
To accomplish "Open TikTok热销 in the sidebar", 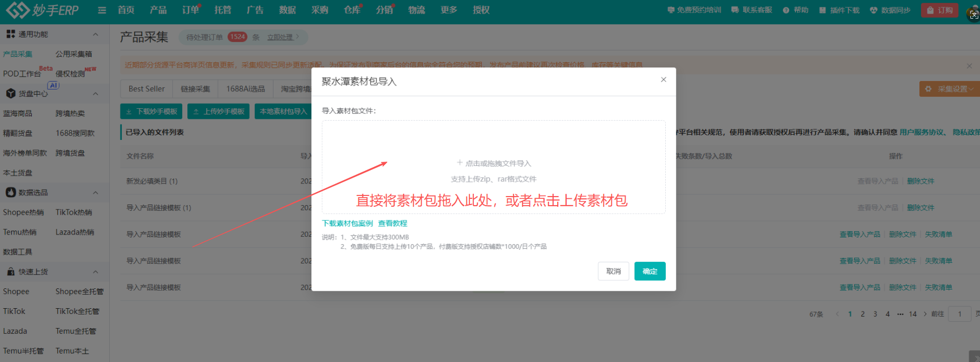I will click(74, 212).
